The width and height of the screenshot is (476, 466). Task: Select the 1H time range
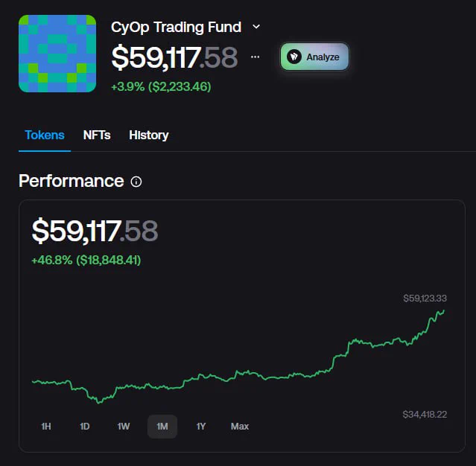[x=46, y=427]
